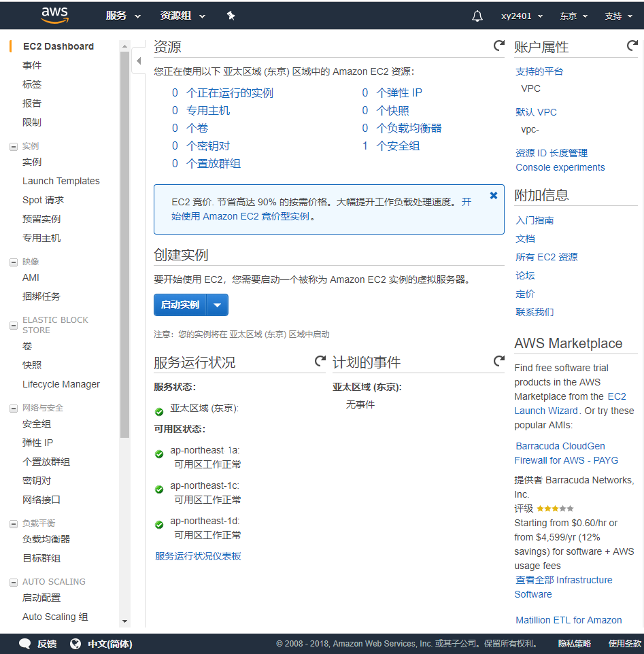Open Spot 请求 in sidebar
644x654 pixels.
pyautogui.click(x=44, y=200)
